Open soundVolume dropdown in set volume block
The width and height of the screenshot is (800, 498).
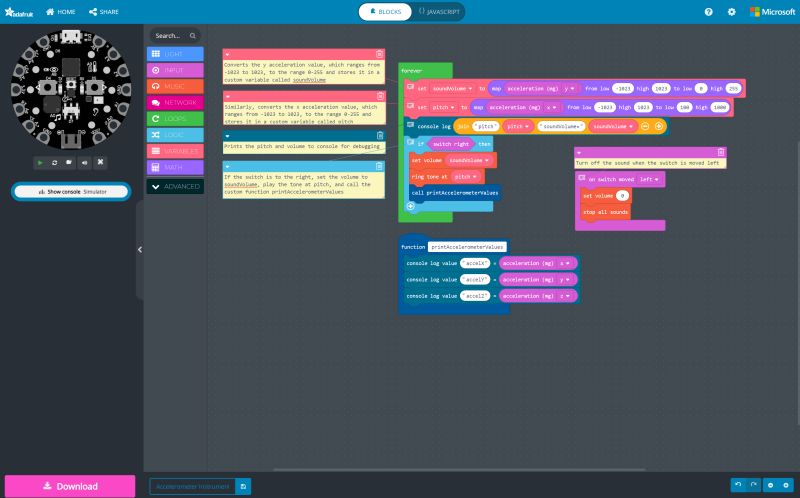click(468, 160)
